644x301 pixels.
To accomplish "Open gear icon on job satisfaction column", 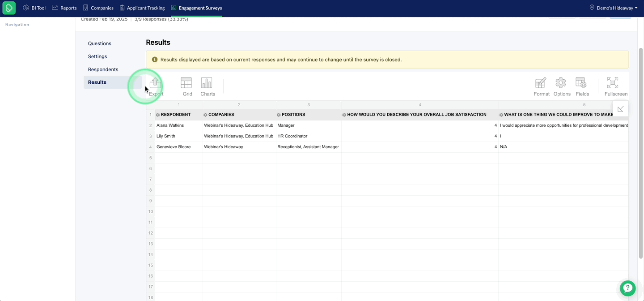I will [344, 115].
